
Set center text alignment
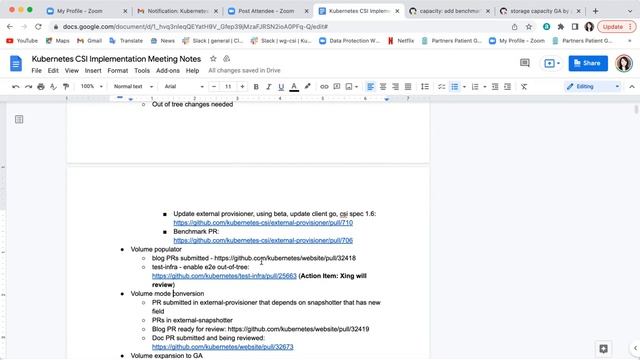383,87
